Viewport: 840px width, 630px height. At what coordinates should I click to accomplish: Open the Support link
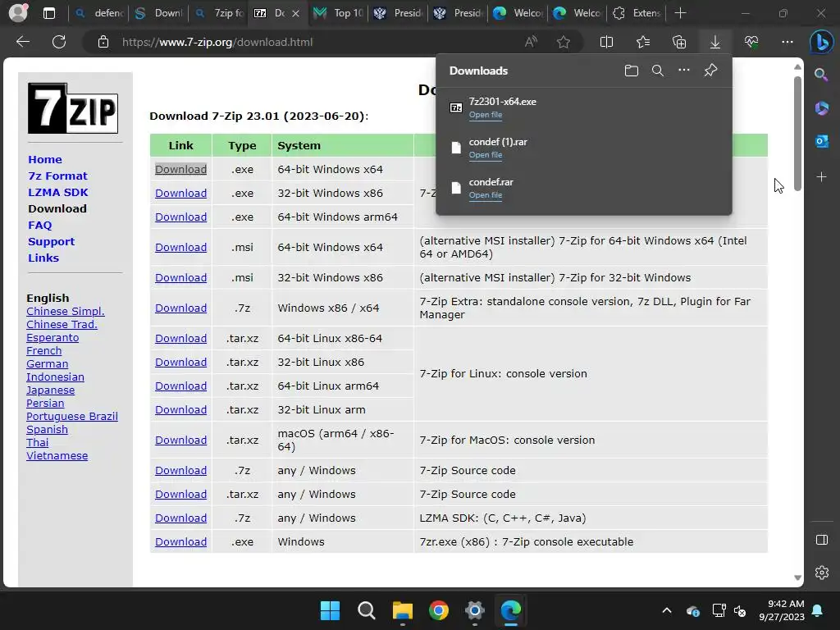click(x=52, y=242)
